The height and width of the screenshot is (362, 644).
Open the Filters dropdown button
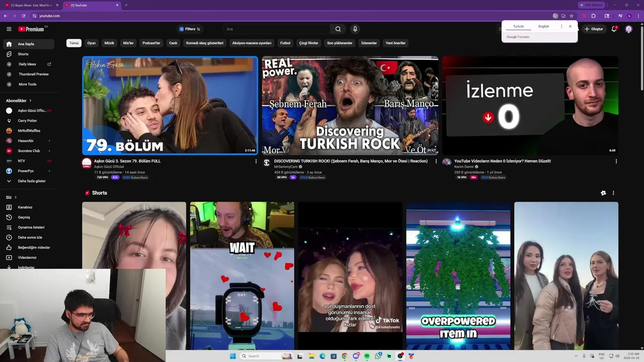click(190, 29)
